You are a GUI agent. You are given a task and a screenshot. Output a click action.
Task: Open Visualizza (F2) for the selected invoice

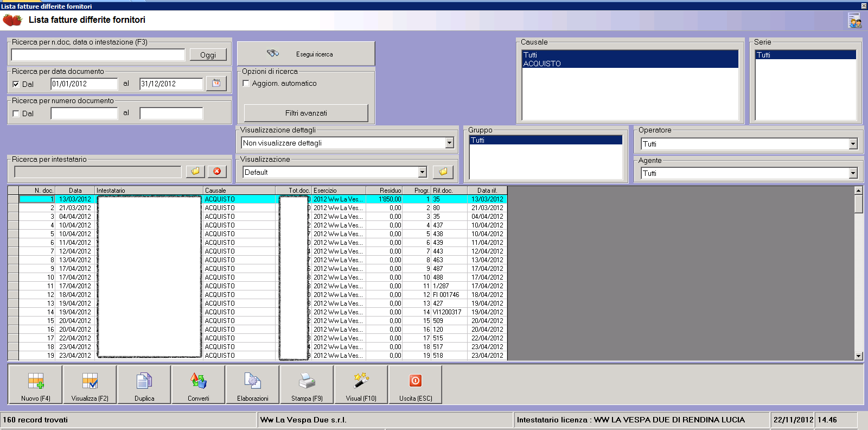click(90, 384)
